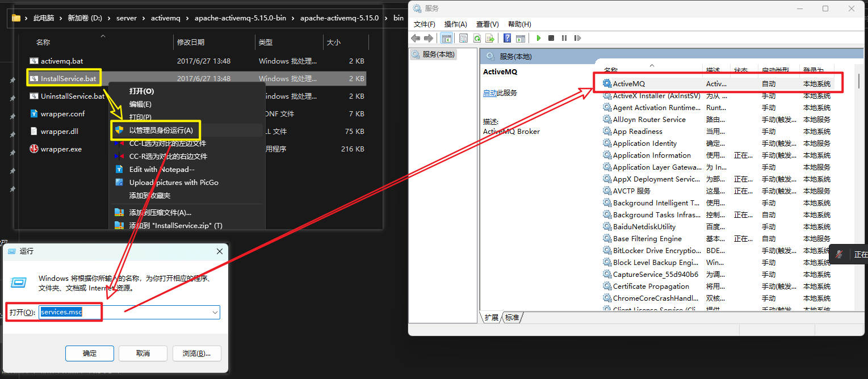Click the Restart Service toolbar icon
The width and height of the screenshot is (868, 379).
click(577, 38)
